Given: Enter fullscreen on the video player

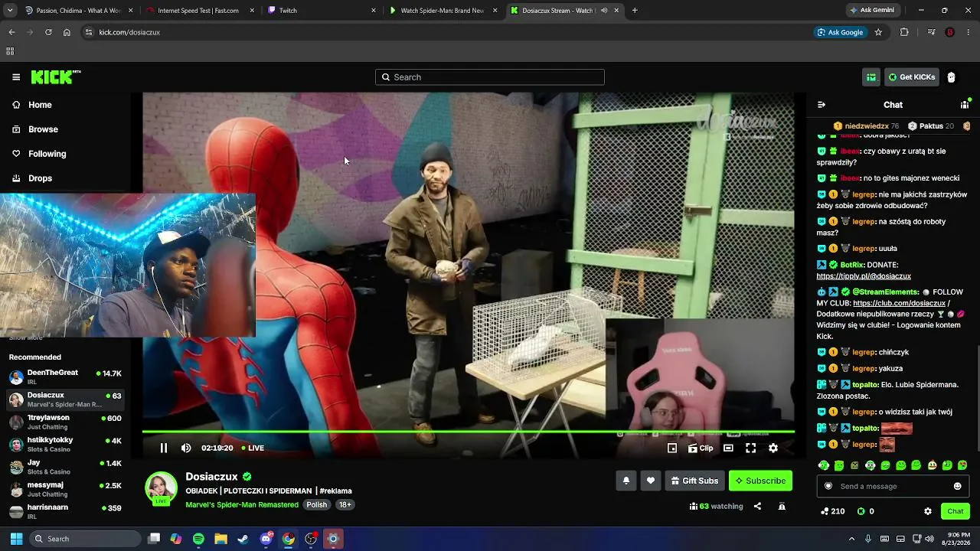Looking at the screenshot, I should pos(751,448).
